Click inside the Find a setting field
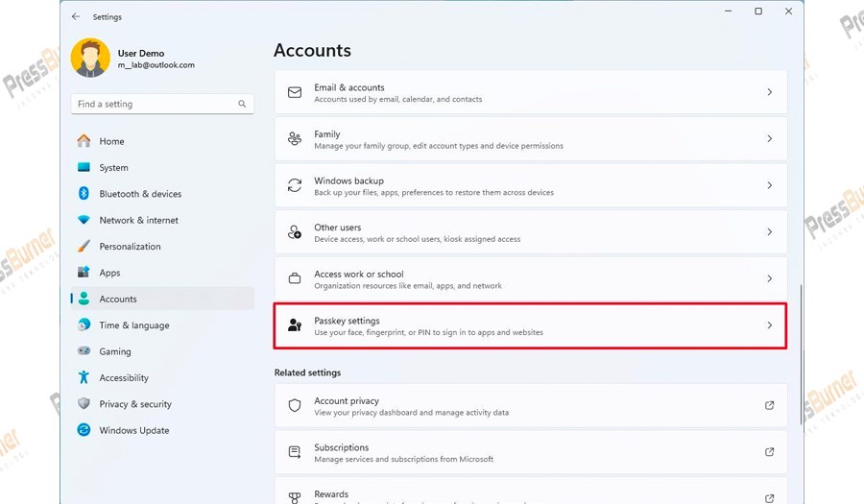This screenshot has width=864, height=504. point(154,104)
